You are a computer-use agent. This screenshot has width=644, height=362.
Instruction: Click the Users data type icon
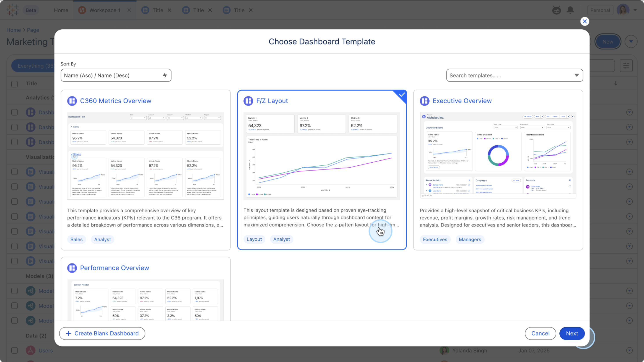(30, 350)
